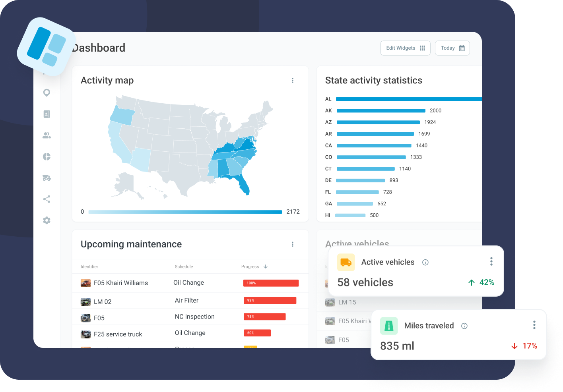Click the orange truck Active vehicles icon
Image resolution: width=563 pixels, height=392 pixels.
tap(346, 262)
